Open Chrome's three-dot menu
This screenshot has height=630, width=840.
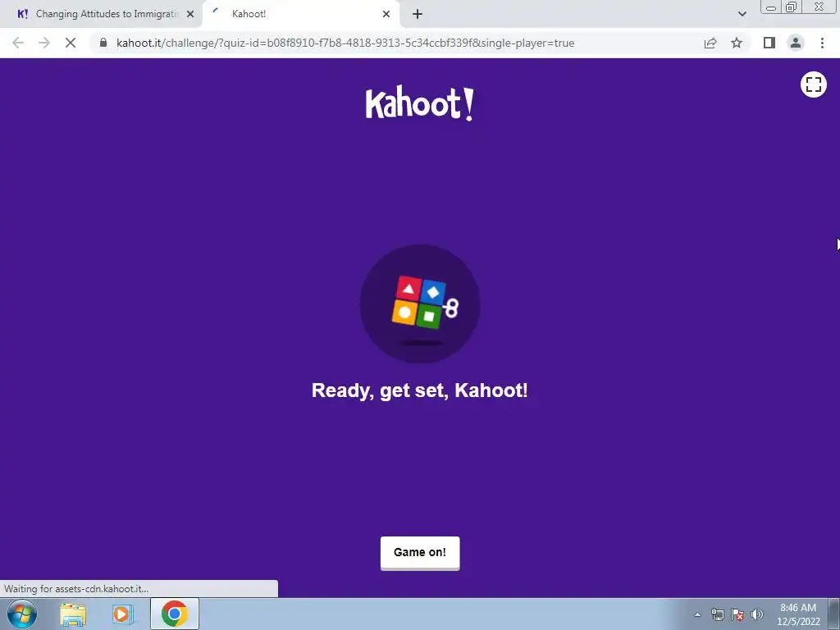click(x=822, y=43)
